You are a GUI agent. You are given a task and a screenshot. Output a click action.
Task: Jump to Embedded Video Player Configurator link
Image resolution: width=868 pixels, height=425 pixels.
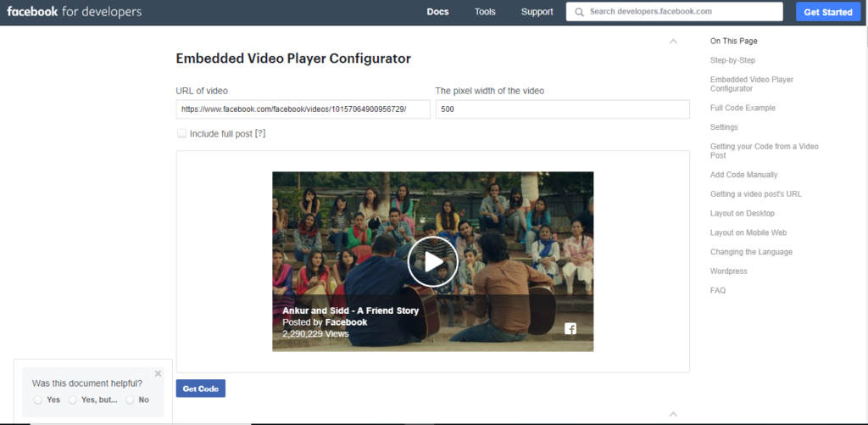coord(752,84)
